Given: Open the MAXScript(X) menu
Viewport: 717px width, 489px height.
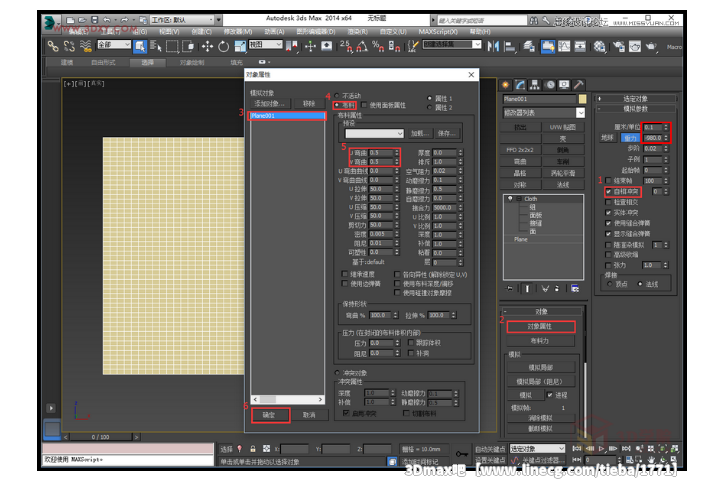Looking at the screenshot, I should [x=438, y=32].
